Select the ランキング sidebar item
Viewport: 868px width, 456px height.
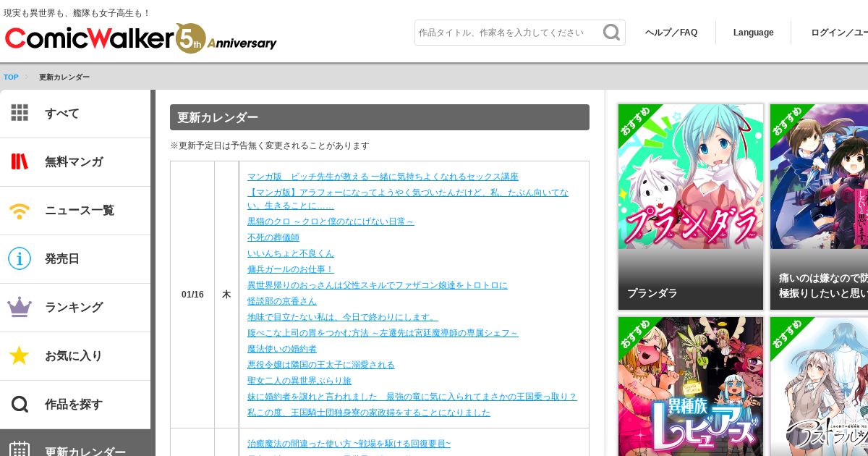coord(75,308)
